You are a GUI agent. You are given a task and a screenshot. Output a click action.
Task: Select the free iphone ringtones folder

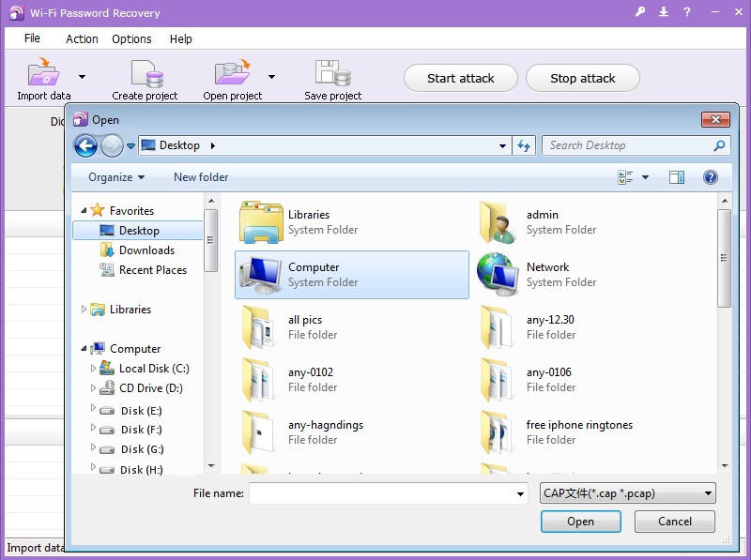[592, 432]
